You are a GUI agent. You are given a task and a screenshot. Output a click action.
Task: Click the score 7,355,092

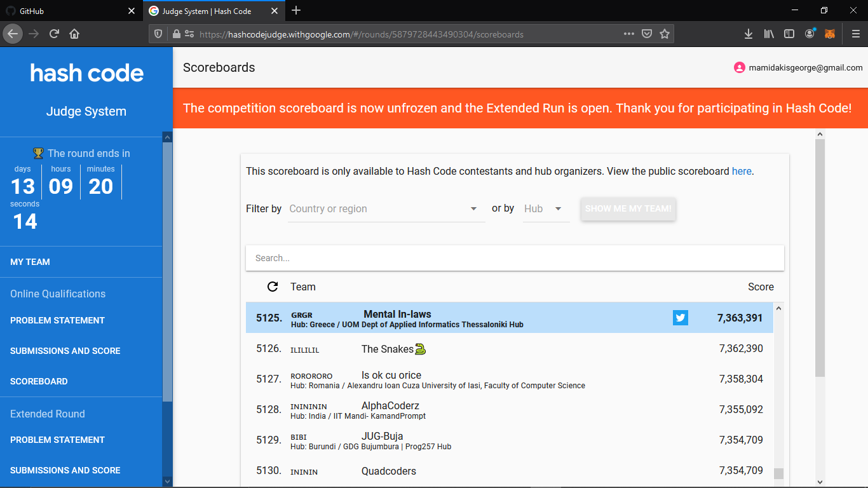click(741, 409)
